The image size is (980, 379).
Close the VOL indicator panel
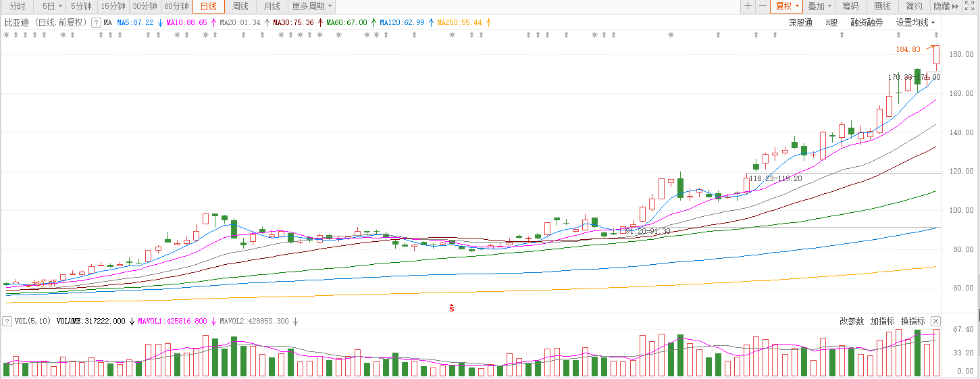coord(935,321)
